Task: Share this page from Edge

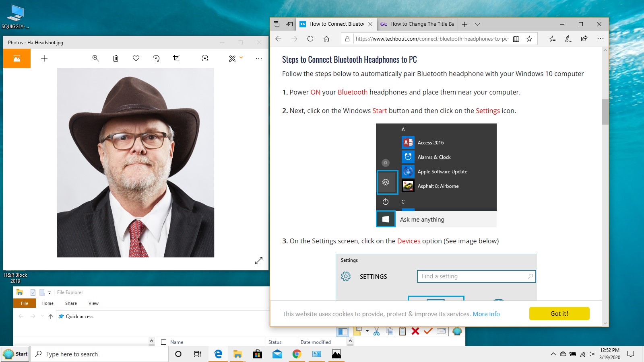Action: (x=584, y=39)
